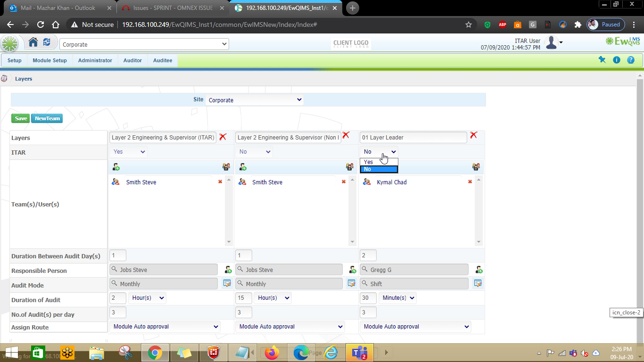
Task: Click the browser address bar URL
Action: click(219, 25)
